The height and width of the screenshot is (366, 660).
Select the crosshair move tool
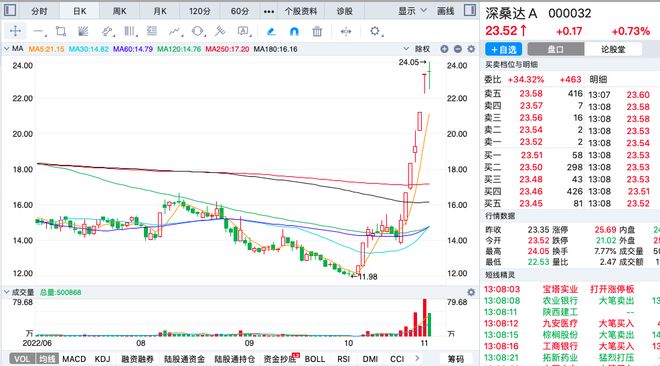coord(15,31)
